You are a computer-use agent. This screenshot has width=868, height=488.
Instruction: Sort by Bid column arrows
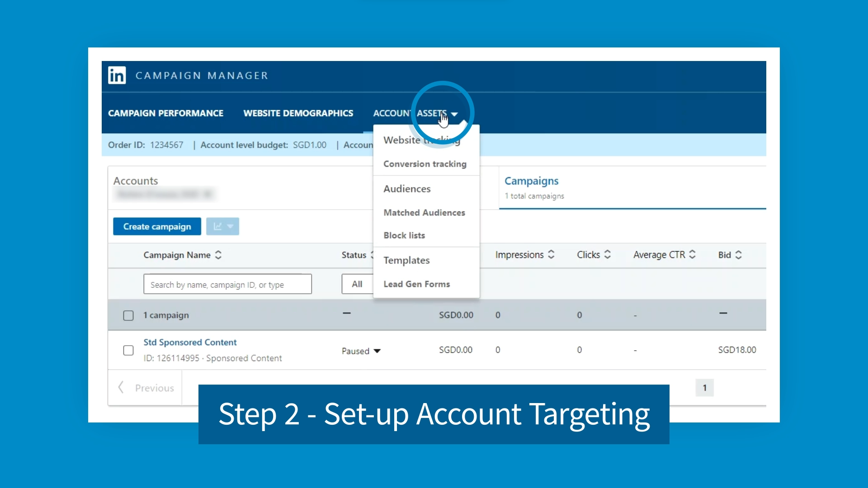738,255
